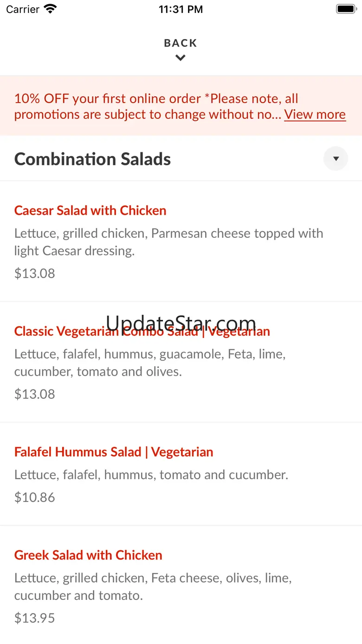Tap the Falafel Hummus Salad description line
The height and width of the screenshot is (644, 362).
pos(151,475)
